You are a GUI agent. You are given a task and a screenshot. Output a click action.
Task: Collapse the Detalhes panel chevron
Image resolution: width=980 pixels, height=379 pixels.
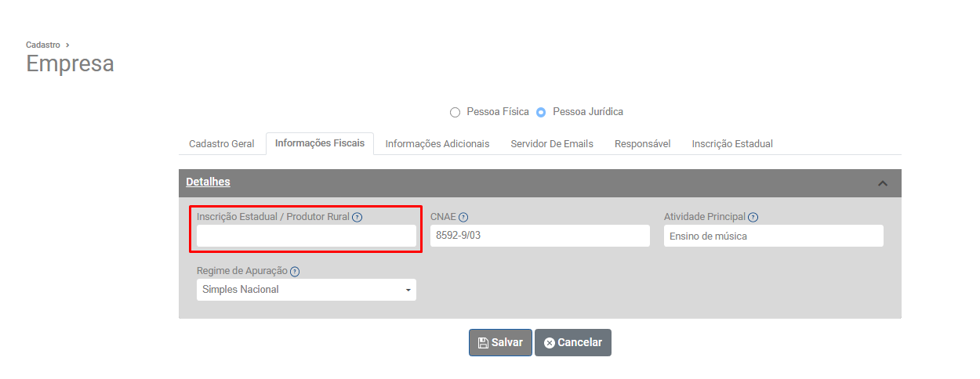pos(882,183)
